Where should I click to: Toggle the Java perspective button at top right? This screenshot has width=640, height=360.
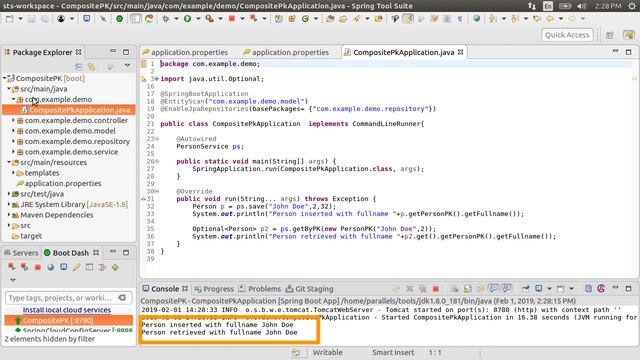629,35
